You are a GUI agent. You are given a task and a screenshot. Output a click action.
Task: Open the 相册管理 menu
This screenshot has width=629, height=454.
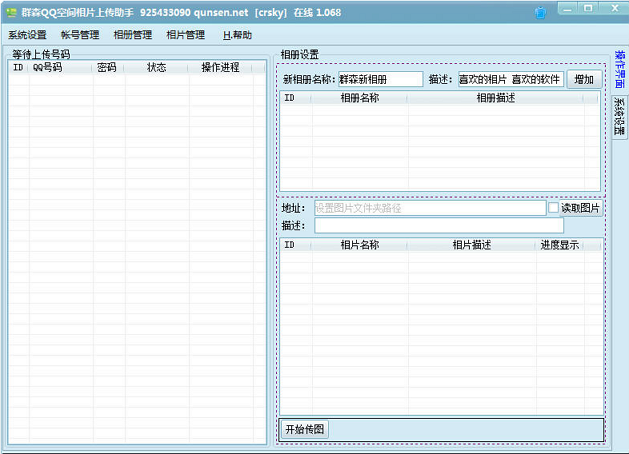point(133,35)
